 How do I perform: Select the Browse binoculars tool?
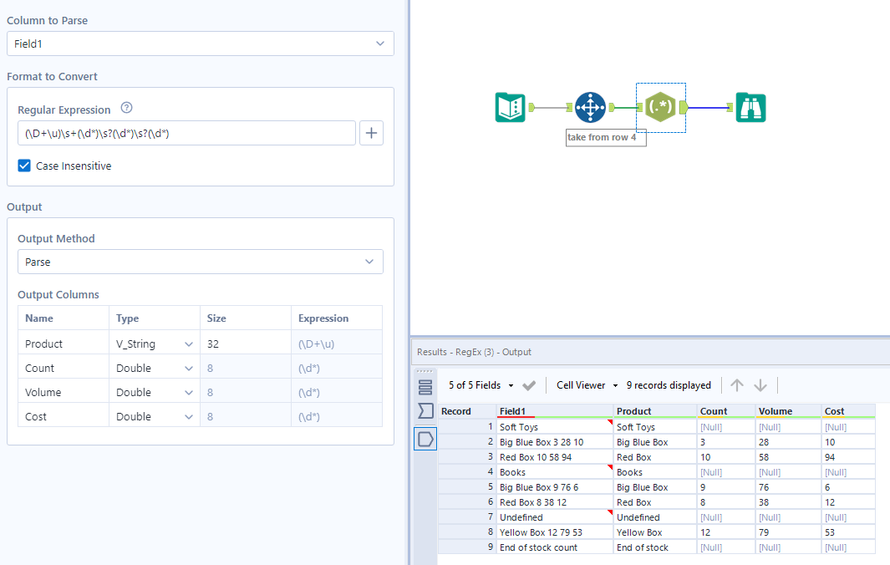click(x=750, y=107)
